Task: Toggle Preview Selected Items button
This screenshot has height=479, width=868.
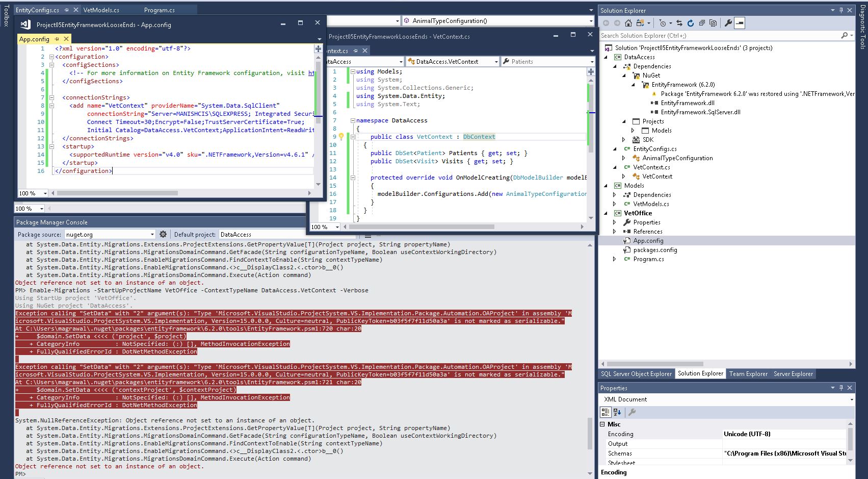Action: coord(740,23)
